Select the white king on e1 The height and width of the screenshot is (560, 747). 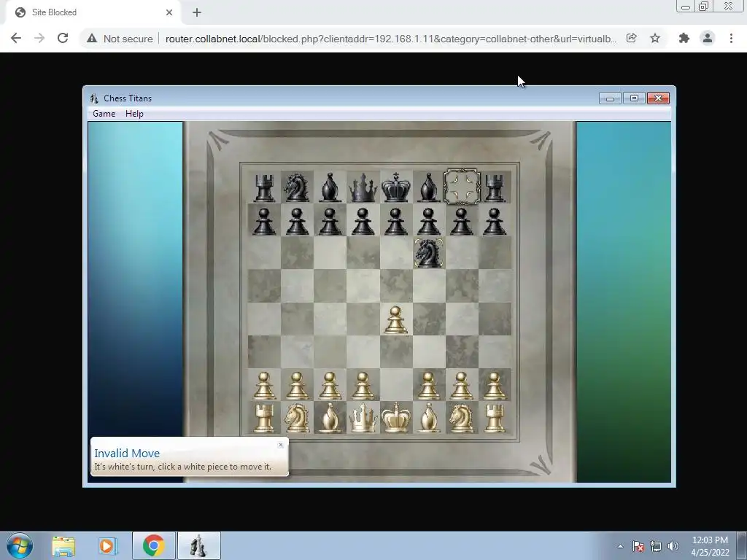(396, 418)
